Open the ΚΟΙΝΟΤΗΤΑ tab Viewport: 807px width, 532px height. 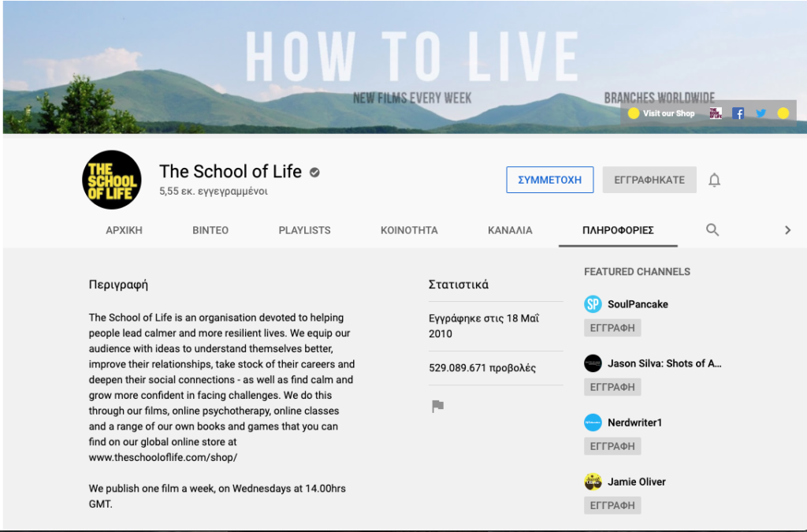coord(409,230)
